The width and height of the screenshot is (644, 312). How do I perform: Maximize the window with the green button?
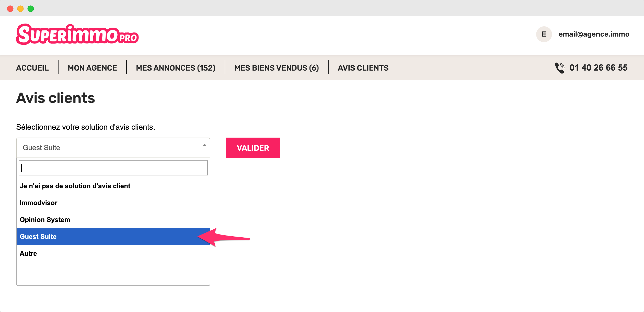[x=31, y=9]
